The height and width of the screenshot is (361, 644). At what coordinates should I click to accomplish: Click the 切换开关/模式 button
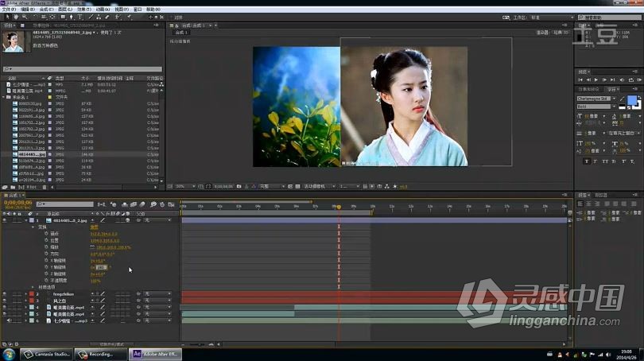coord(112,344)
